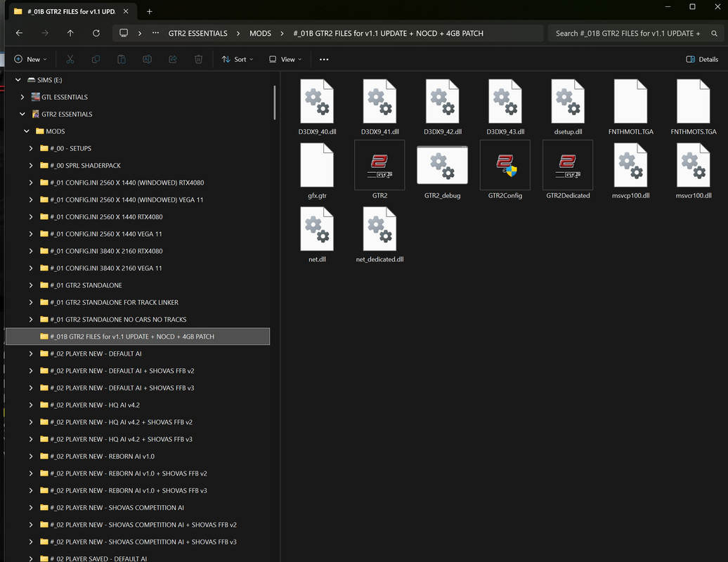Expand #_02 PLAYER NEW - DEFAULT AI chevron
728x562 pixels.
(31, 353)
